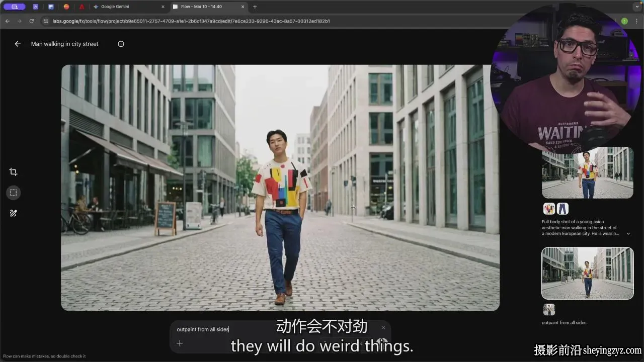Open the site settings icon in the address bar
Image resolution: width=644 pixels, height=362 pixels.
coord(46,21)
